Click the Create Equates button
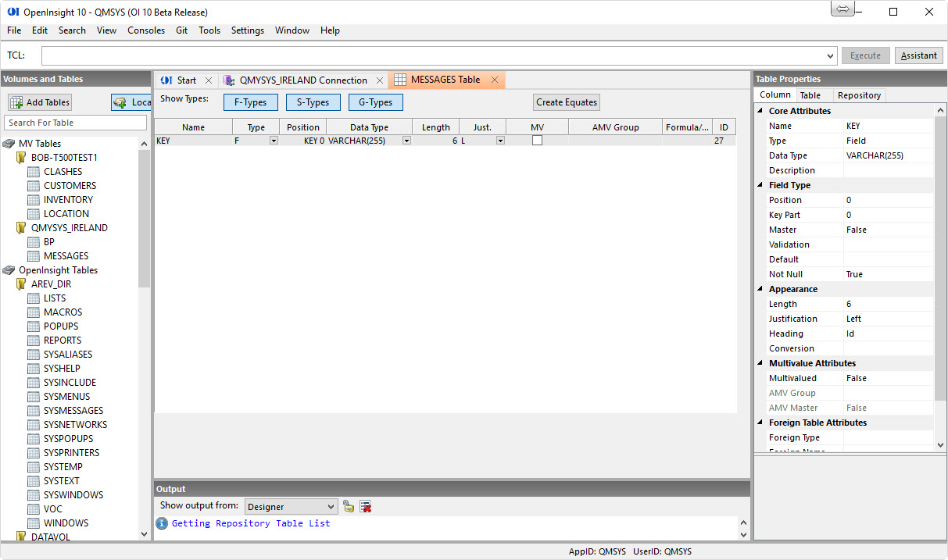The width and height of the screenshot is (948, 560). tap(567, 102)
